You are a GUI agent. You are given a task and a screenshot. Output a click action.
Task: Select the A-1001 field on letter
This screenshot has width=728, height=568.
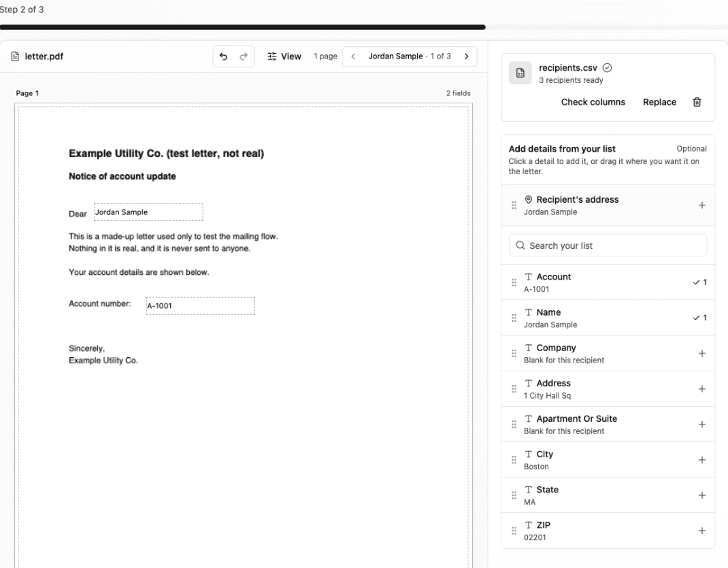(201, 306)
